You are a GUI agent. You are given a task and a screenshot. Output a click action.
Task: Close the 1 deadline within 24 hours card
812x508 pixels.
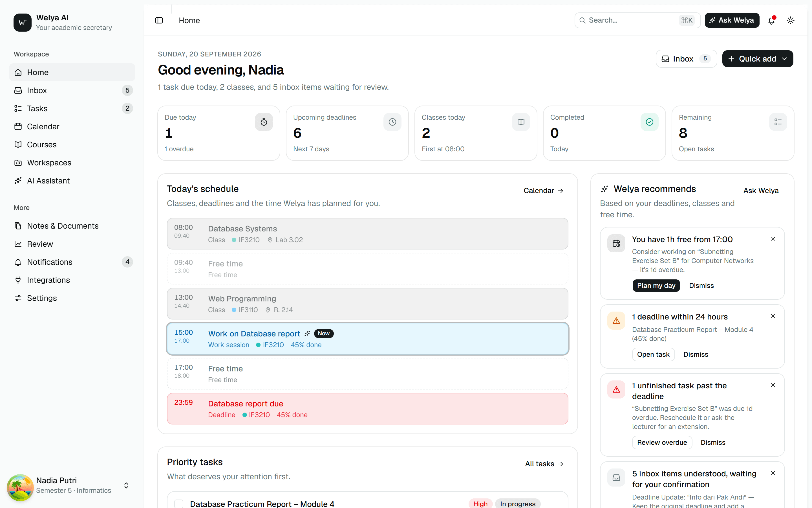point(773,316)
